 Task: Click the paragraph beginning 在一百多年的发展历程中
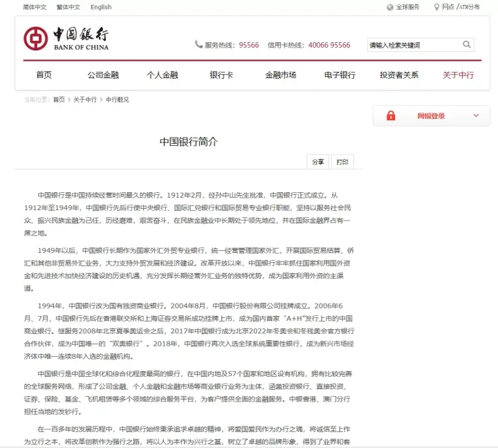click(x=187, y=436)
